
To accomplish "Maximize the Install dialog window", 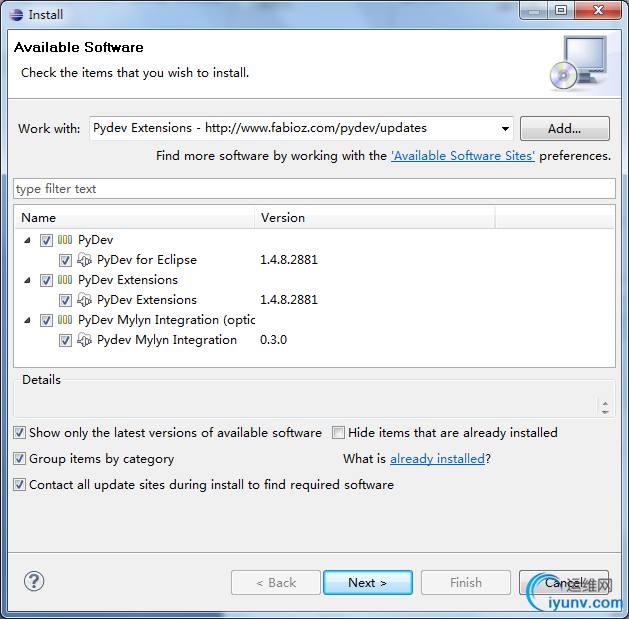I will [x=560, y=10].
